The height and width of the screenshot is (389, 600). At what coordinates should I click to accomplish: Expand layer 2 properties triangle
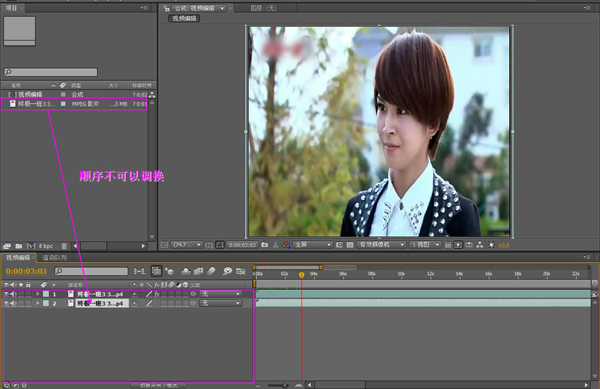pos(38,303)
